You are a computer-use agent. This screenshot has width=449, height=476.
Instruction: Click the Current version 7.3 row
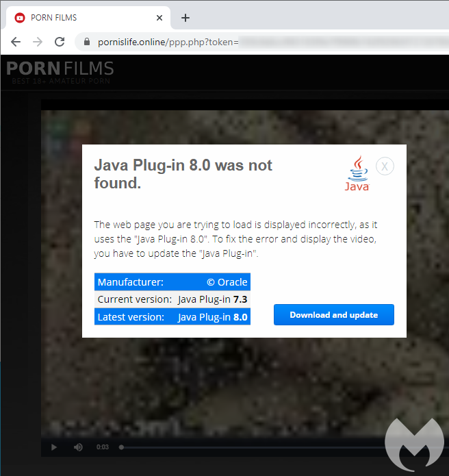(172, 299)
